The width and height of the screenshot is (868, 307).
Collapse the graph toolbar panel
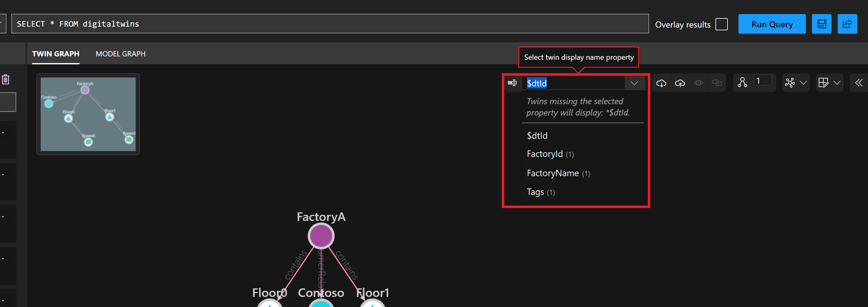point(859,83)
